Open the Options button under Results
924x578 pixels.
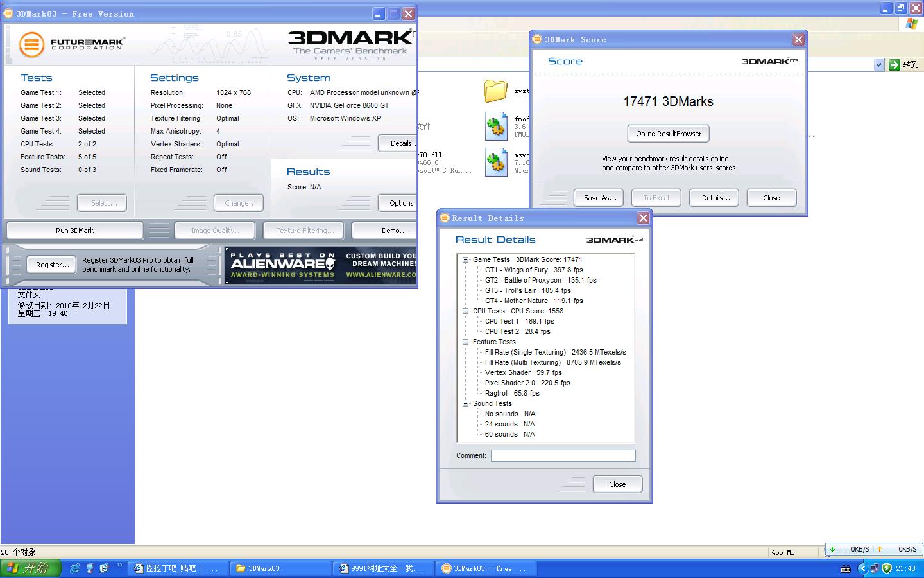398,203
